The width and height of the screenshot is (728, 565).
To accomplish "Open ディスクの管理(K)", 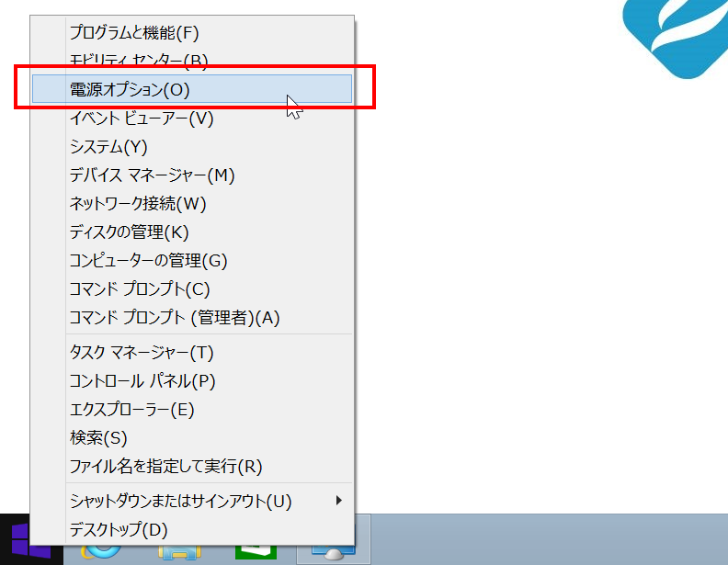I will (x=192, y=232).
